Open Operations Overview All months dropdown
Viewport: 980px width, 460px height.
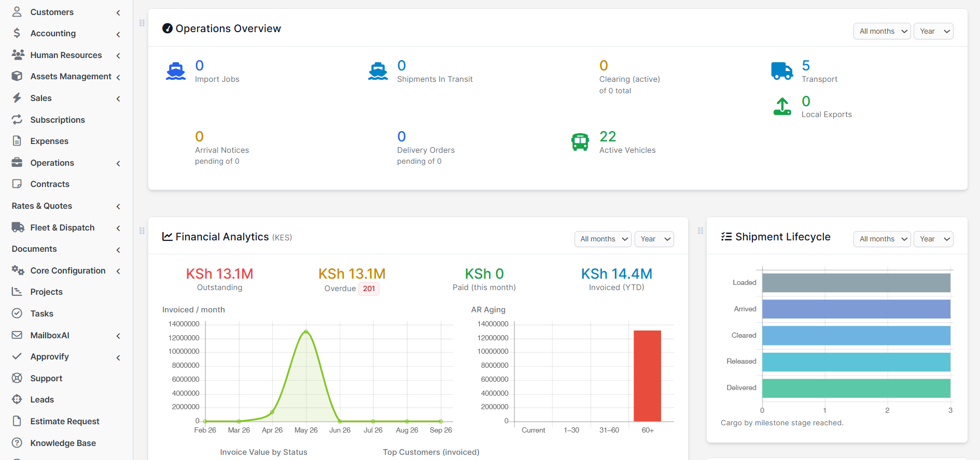[882, 31]
